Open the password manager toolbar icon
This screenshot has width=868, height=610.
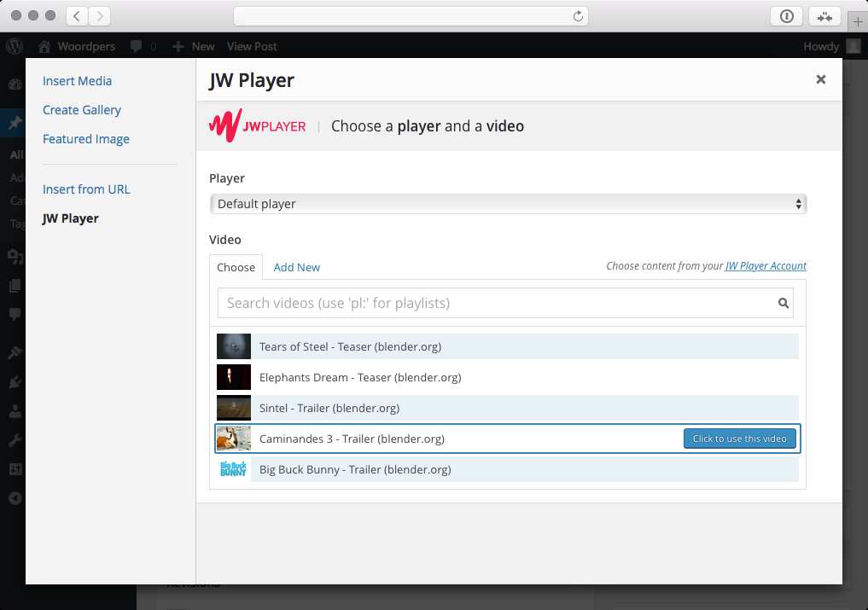787,16
